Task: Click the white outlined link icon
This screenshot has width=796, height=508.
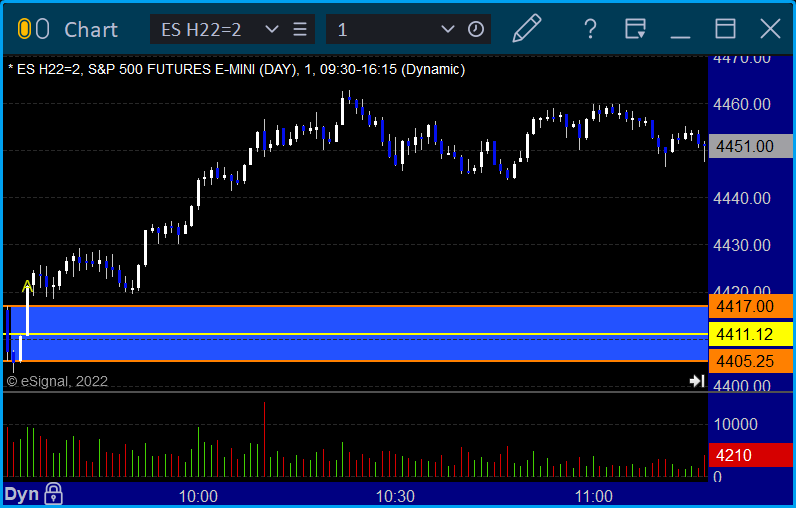Action: click(x=43, y=29)
